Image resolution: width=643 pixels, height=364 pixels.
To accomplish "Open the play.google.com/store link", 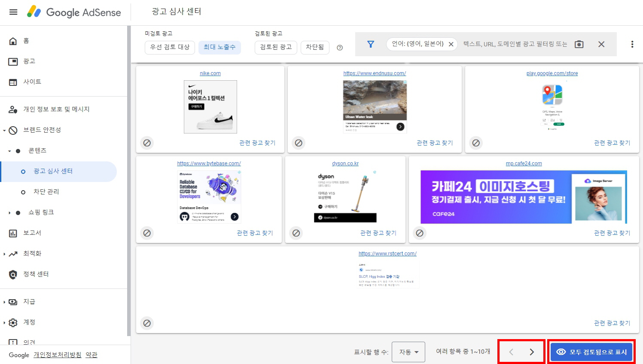I will pos(552,73).
